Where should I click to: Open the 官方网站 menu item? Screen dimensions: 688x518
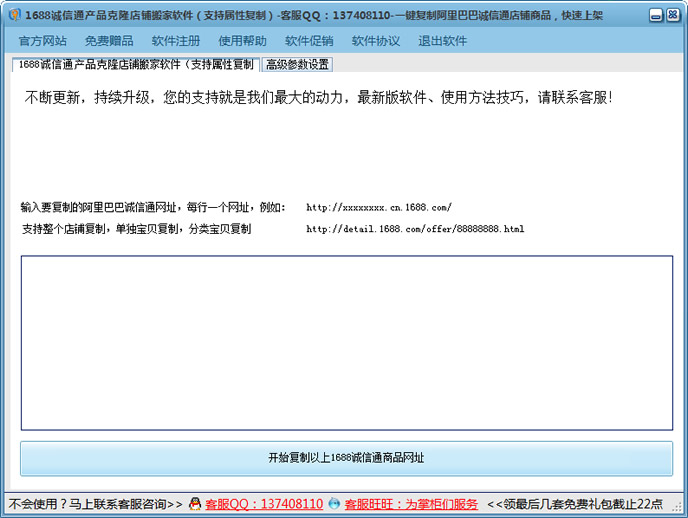point(43,41)
